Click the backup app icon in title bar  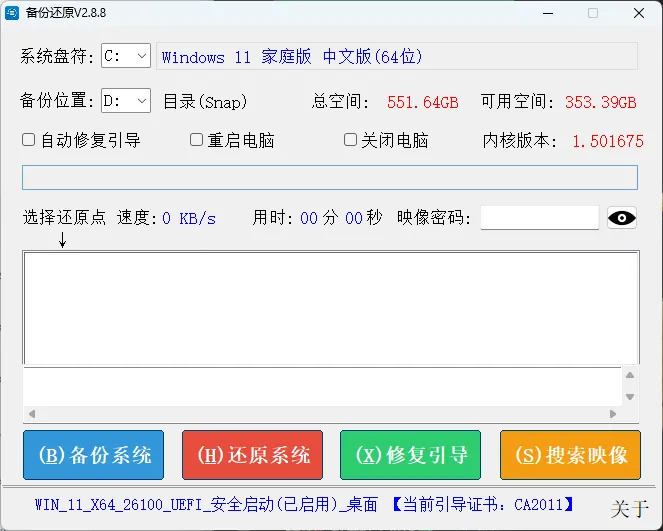(x=12, y=13)
